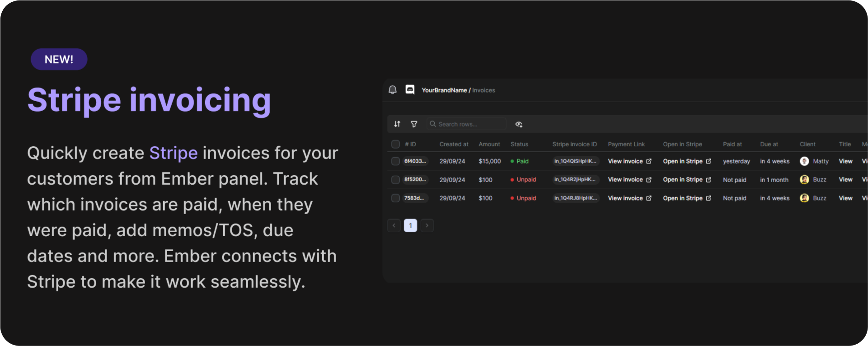Open the filter funnel icon

[x=414, y=124]
